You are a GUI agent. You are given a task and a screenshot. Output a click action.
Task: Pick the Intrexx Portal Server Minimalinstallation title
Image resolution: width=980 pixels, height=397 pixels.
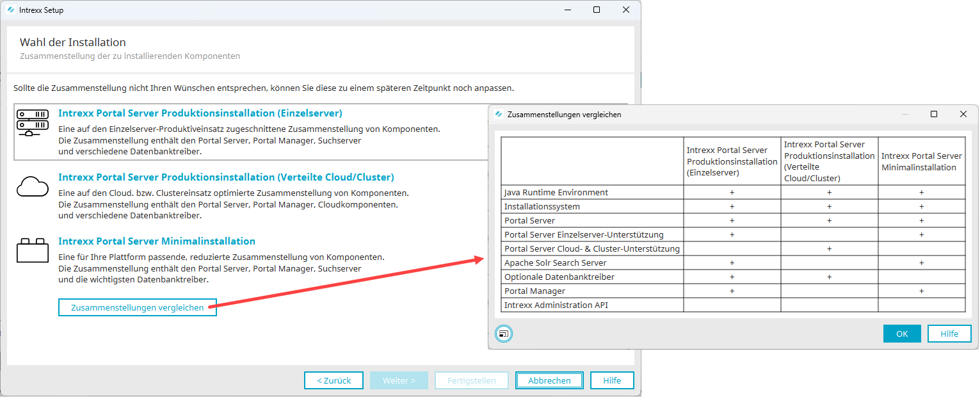157,241
